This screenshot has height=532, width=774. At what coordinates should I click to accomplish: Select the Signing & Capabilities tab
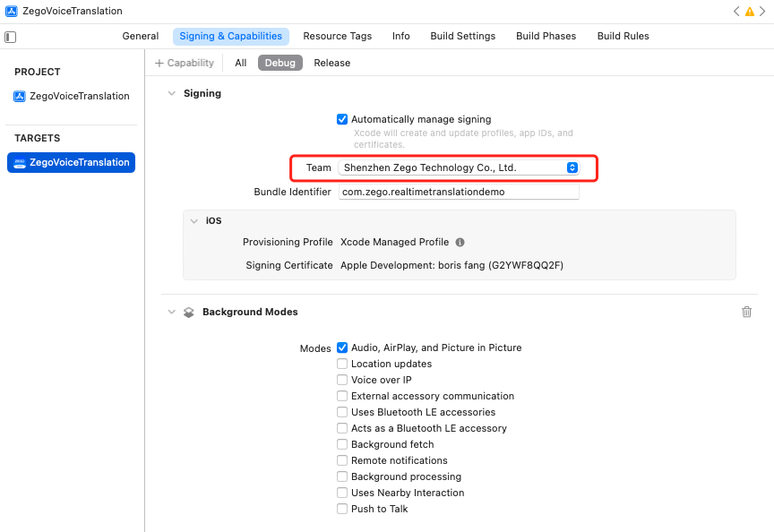[x=230, y=36]
